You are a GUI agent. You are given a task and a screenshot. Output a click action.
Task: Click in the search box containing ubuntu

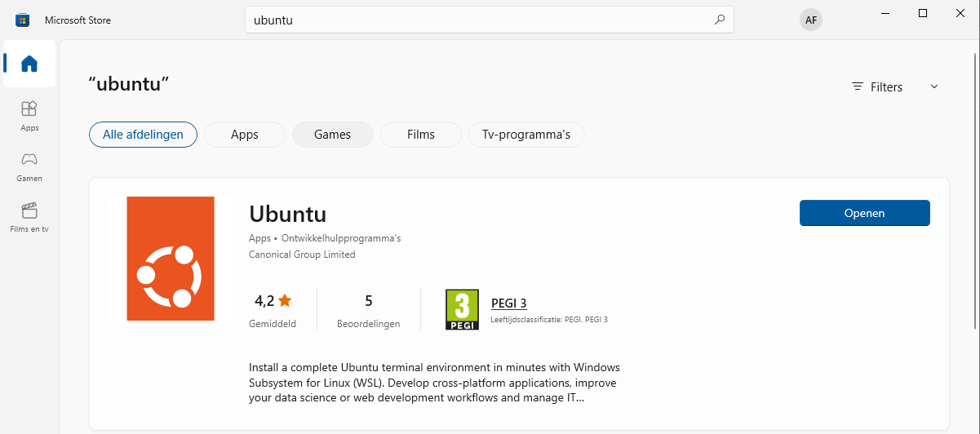tap(490, 20)
